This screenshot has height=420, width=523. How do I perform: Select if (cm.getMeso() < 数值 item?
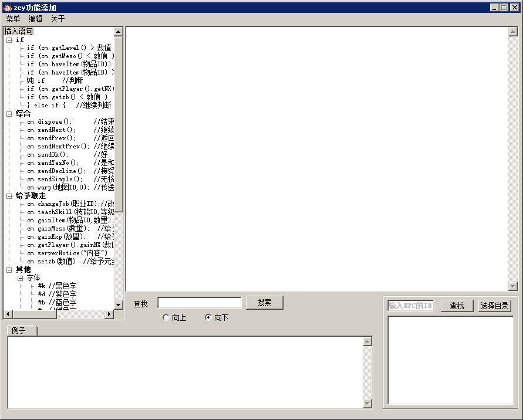pyautogui.click(x=70, y=56)
